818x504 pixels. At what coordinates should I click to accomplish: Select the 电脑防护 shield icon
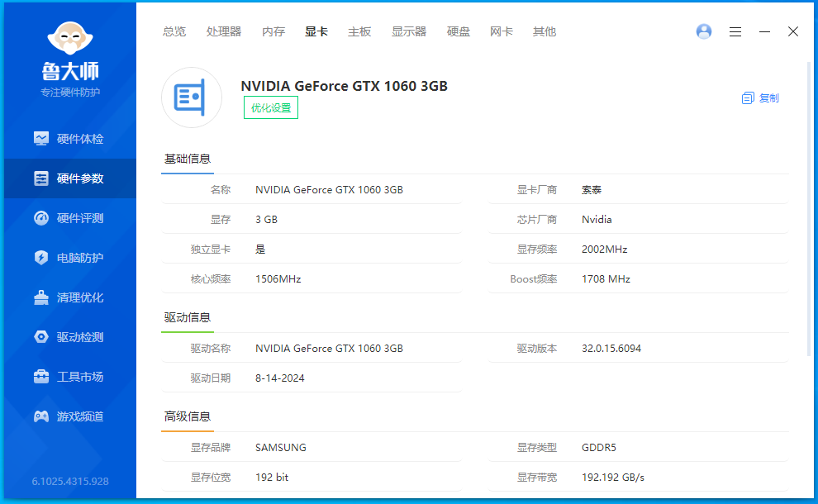[41, 258]
